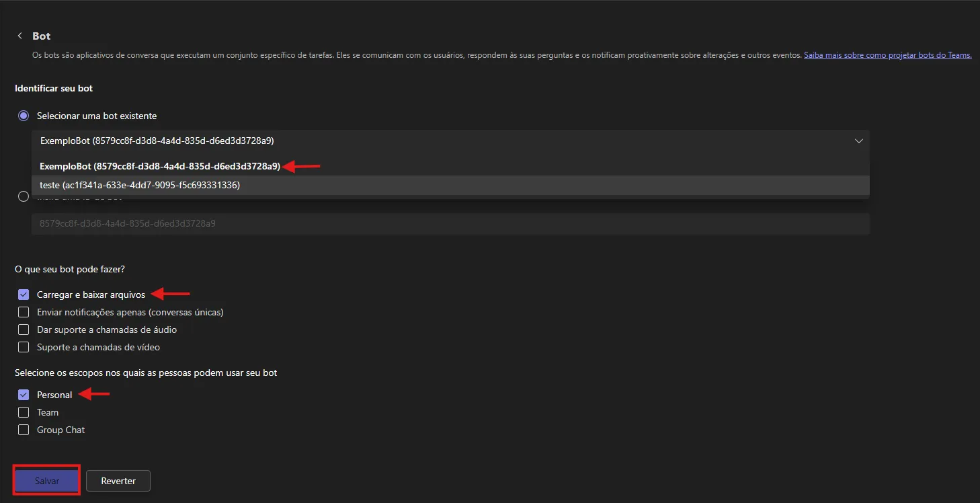Screen dimensions: 980x503
Task: Check Dar suporte a chamadas de áudio
Action: 24,330
